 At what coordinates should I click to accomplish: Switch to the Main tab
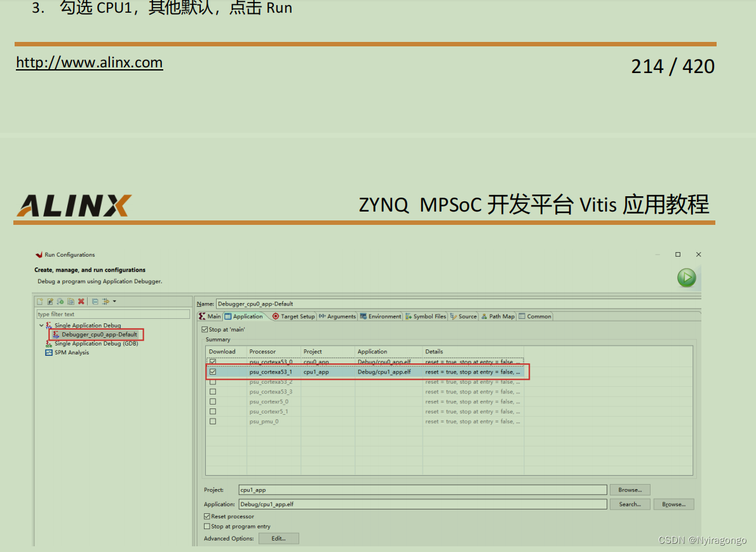[210, 316]
